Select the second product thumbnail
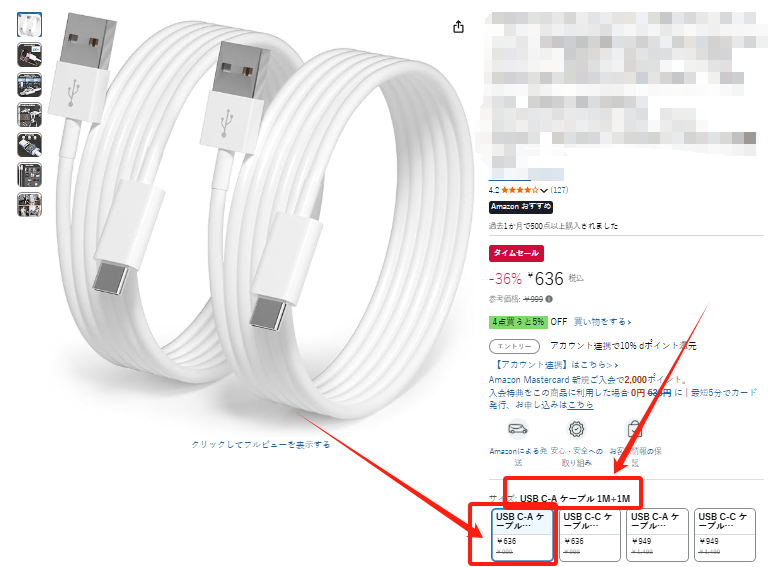This screenshot has width=776, height=567. pos(30,55)
